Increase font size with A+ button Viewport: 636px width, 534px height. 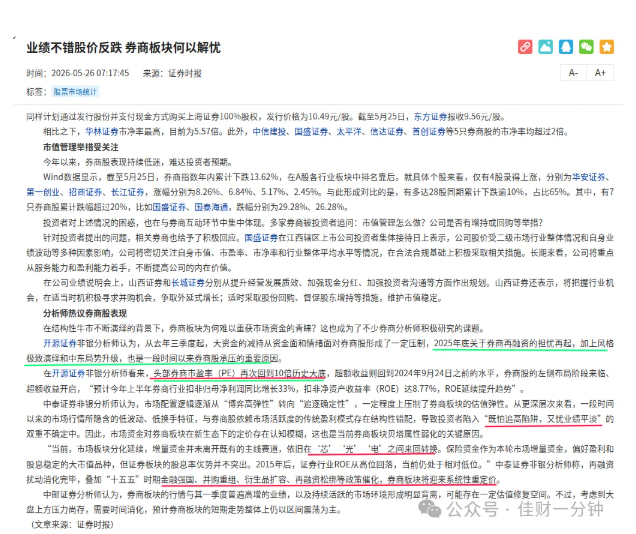click(600, 73)
